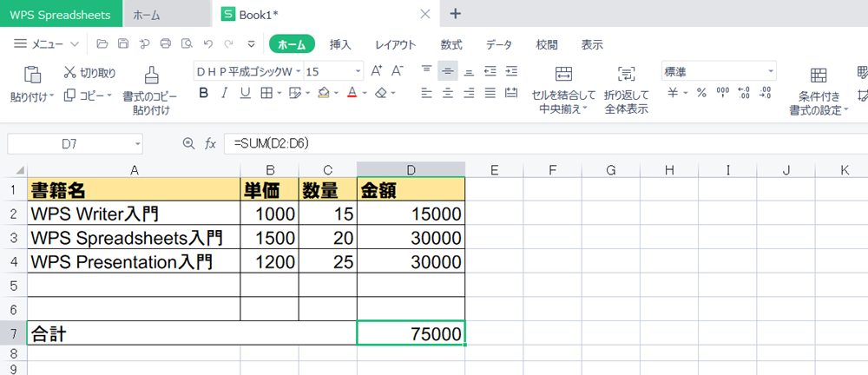Click the decrease indent icon
This screenshot has width=868, height=375.
490,71
